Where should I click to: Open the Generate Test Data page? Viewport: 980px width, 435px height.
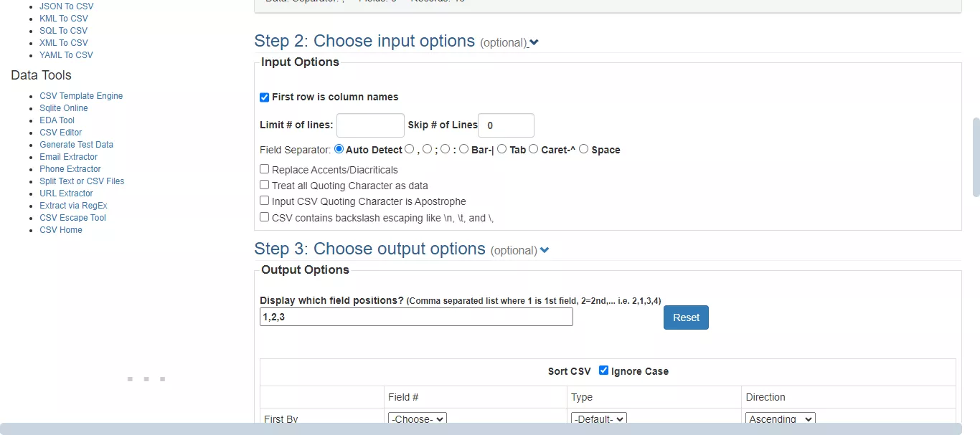tap(76, 144)
